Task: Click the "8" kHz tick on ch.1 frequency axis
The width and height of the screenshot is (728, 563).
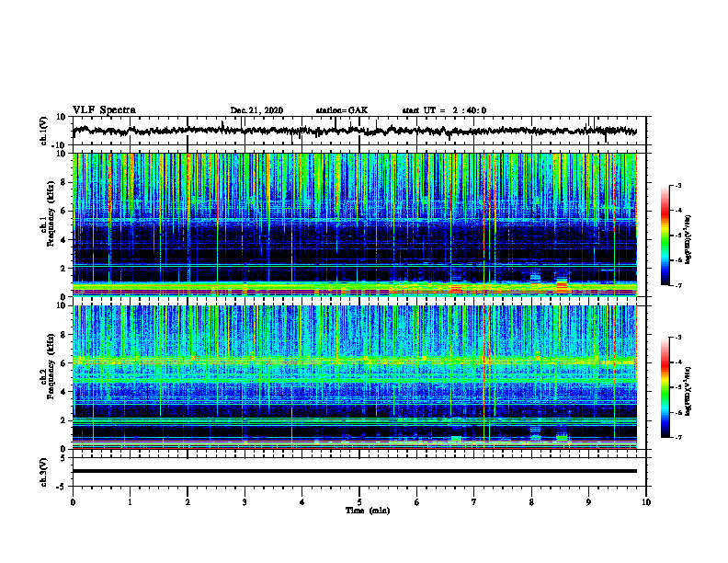Action: coord(64,182)
